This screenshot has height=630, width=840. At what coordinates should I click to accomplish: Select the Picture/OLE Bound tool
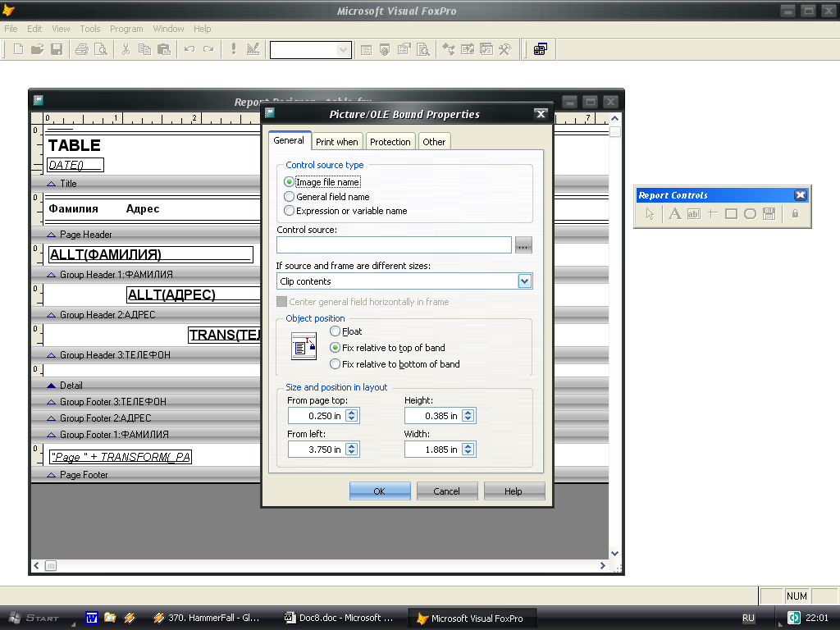click(769, 214)
